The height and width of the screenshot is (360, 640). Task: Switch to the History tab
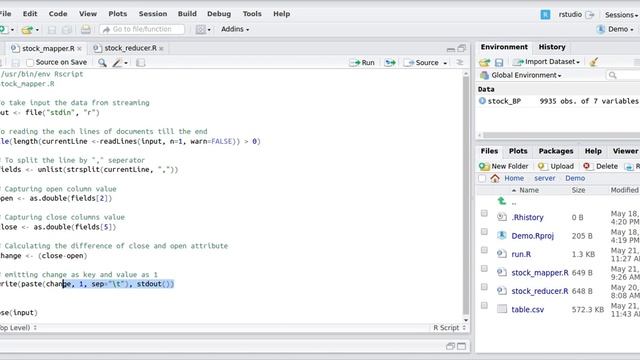(552, 47)
